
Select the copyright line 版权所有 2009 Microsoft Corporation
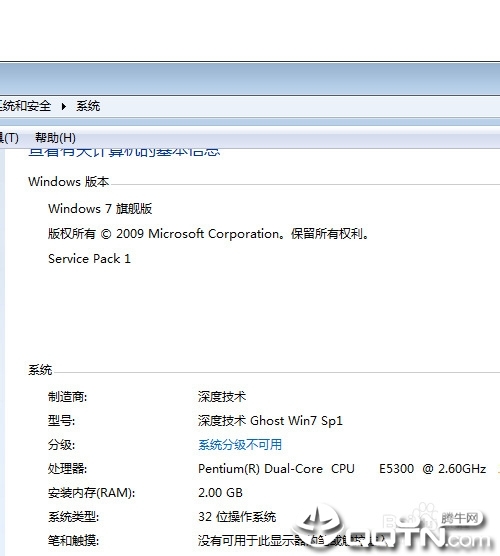[x=209, y=234]
